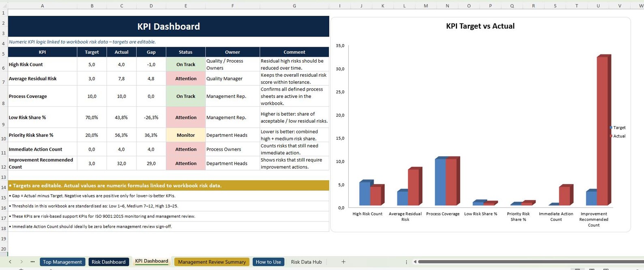Click the tall red Improvement Recommended Count bar
The width and height of the screenshot is (644, 270).
click(x=603, y=131)
